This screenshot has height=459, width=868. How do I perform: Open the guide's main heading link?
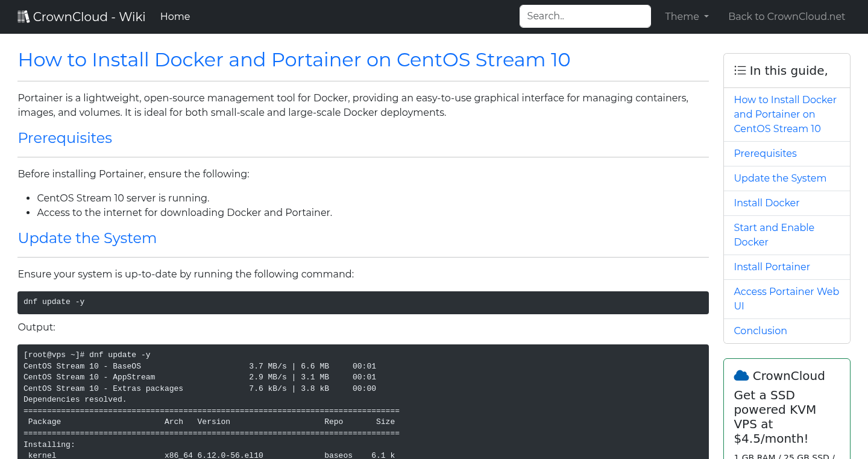click(294, 60)
